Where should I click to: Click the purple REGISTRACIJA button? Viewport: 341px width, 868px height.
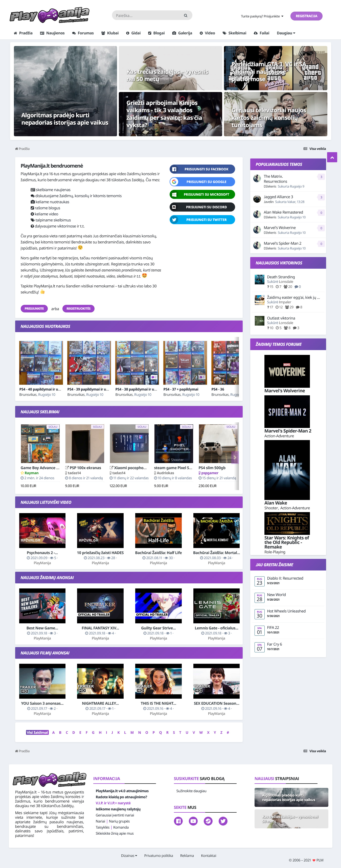click(306, 16)
